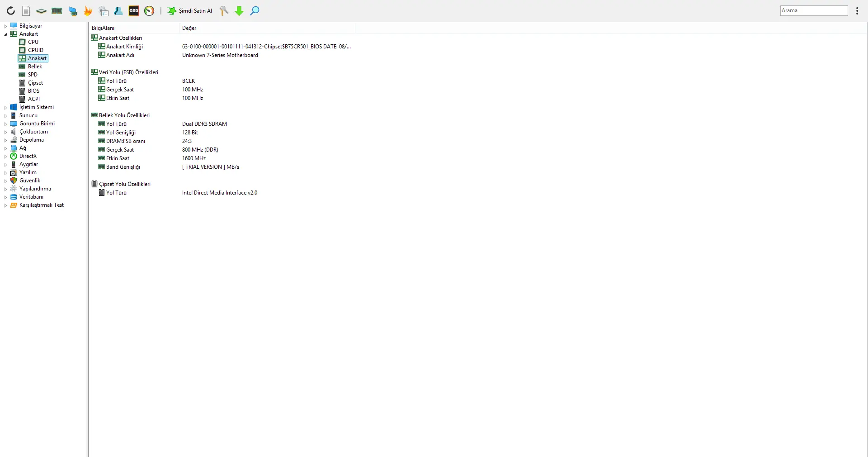Click the Veri Yolu (FSB) Özellikleri header
Viewport: 868px width, 457px height.
128,72
